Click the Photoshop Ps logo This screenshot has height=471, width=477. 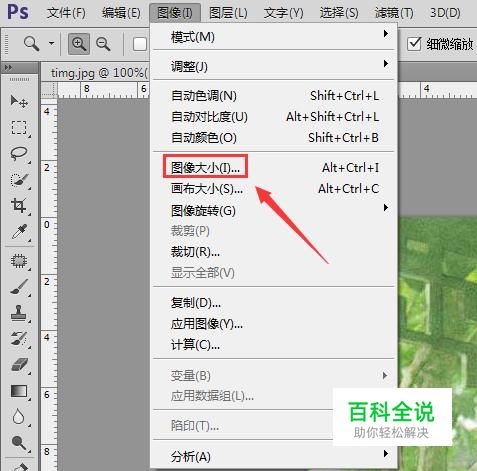pyautogui.click(x=18, y=12)
